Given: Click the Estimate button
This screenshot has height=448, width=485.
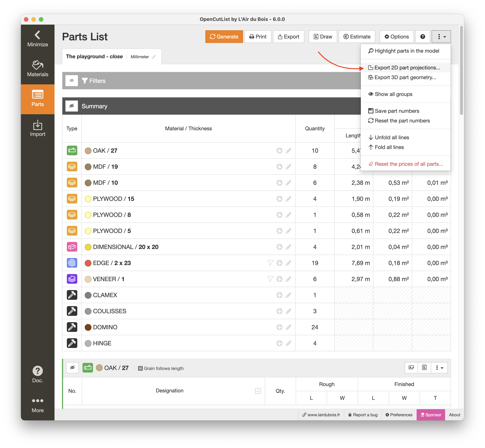Looking at the screenshot, I should tap(357, 37).
